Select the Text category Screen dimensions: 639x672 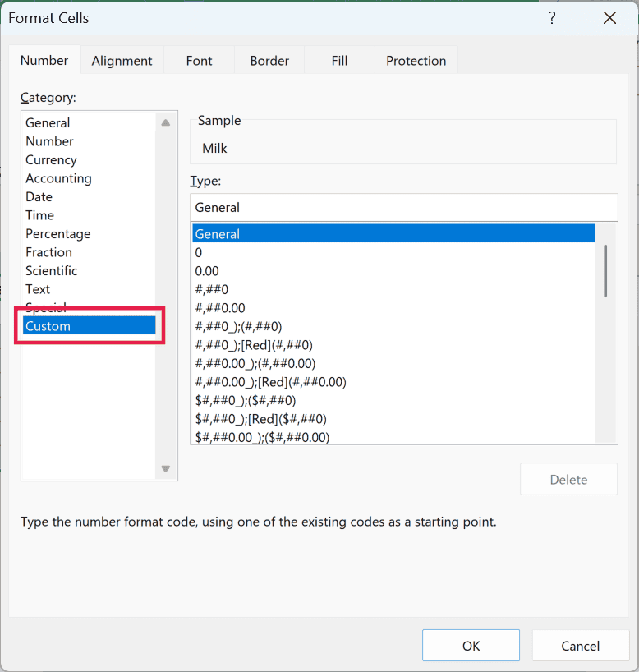point(90,289)
